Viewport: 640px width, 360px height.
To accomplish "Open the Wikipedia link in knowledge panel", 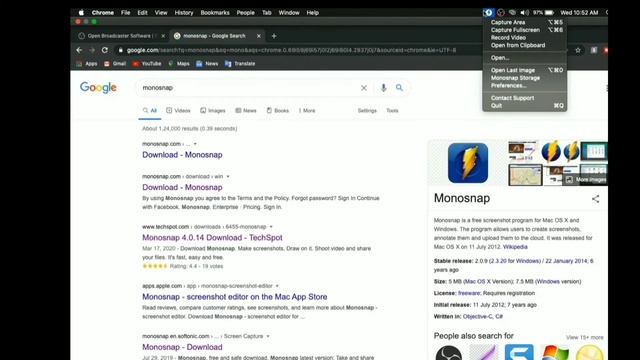I will [x=515, y=247].
